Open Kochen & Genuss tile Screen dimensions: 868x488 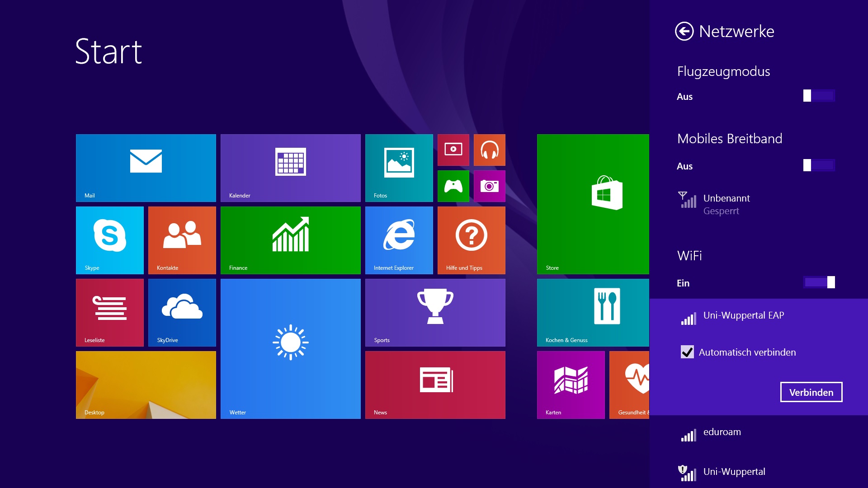pos(593,313)
